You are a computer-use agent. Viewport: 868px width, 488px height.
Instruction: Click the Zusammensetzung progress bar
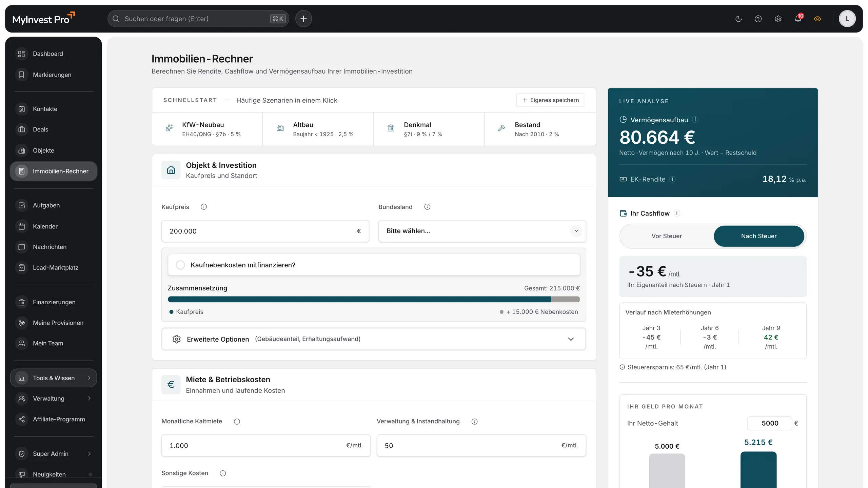[374, 299]
